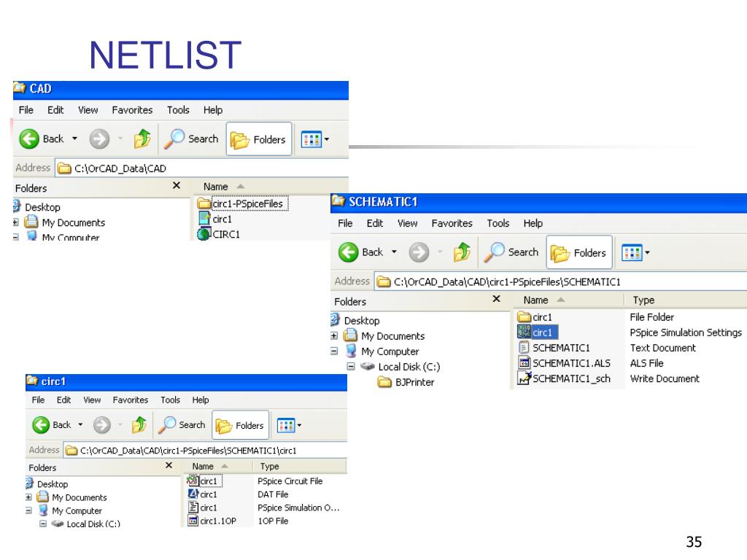Open Back history dropdown in circ1 window
The height and width of the screenshot is (560, 747).
80,424
